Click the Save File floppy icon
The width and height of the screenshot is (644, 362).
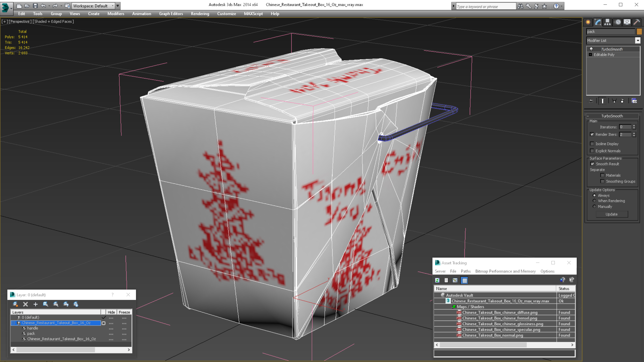click(35, 6)
